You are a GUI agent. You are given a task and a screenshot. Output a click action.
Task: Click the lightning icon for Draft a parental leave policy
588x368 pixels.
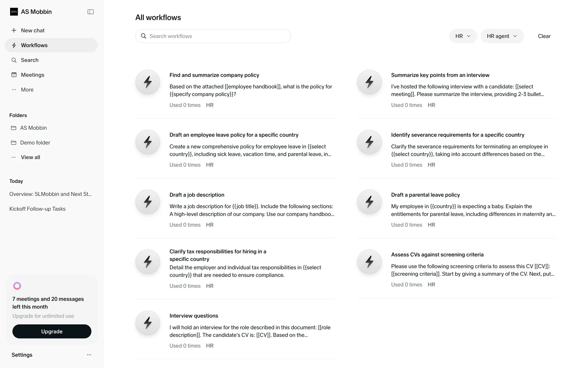pos(369,202)
